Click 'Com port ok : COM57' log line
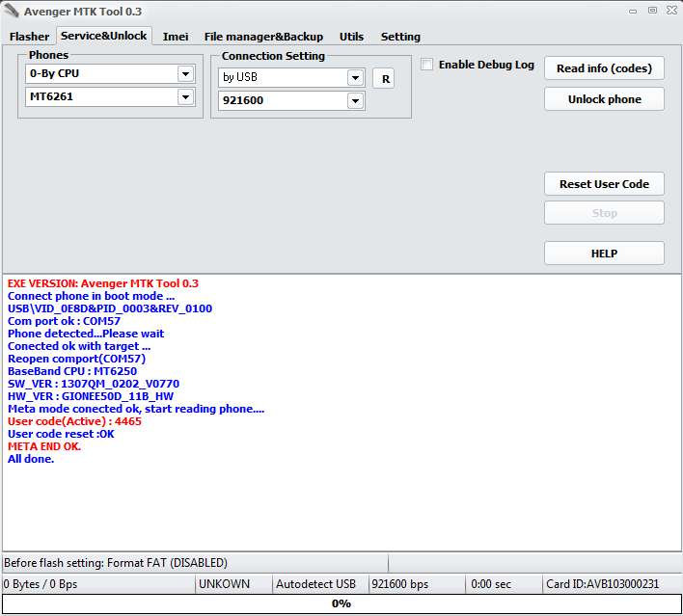 click(x=64, y=321)
